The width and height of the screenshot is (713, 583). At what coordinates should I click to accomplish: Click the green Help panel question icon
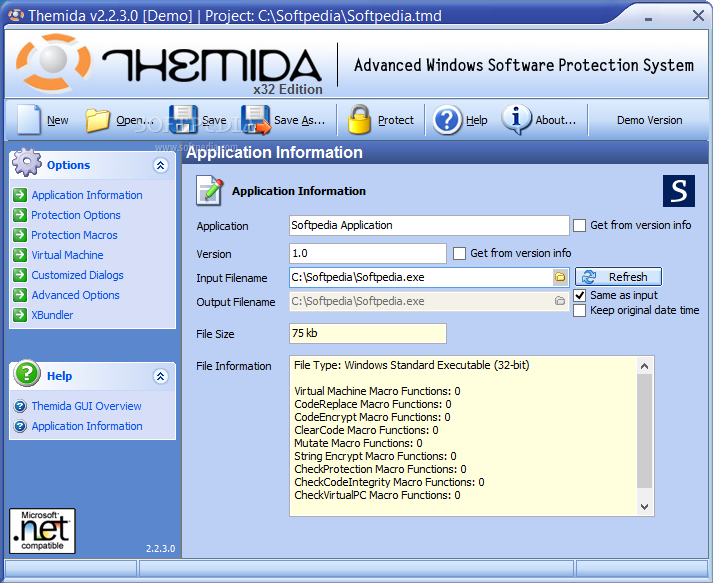tap(27, 373)
